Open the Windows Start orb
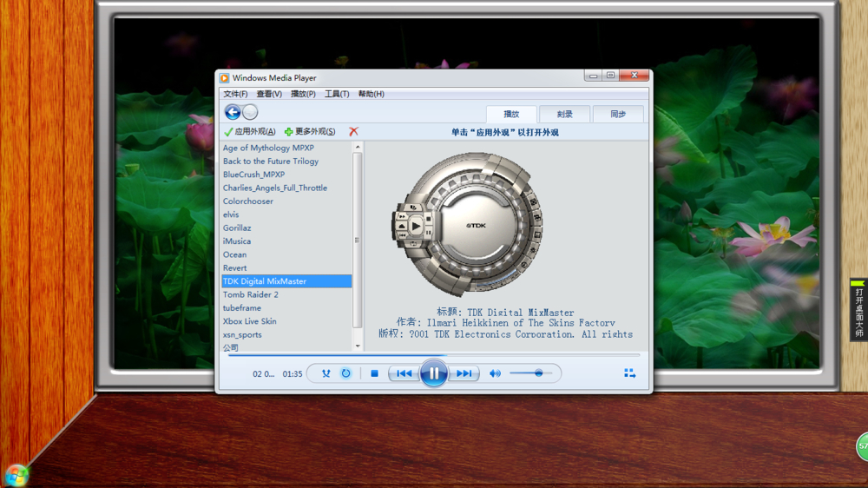868x488 pixels. pyautogui.click(x=16, y=477)
